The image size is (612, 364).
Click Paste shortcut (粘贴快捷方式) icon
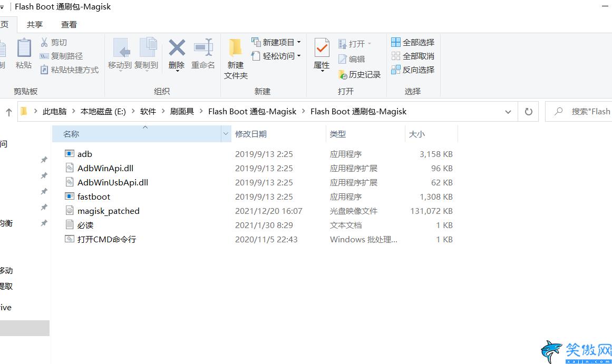tap(44, 70)
